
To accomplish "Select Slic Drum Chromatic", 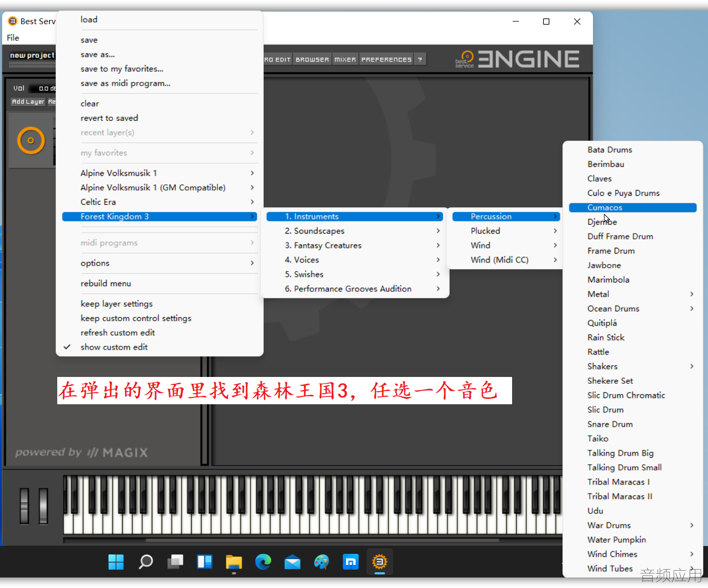I will pyautogui.click(x=633, y=395).
